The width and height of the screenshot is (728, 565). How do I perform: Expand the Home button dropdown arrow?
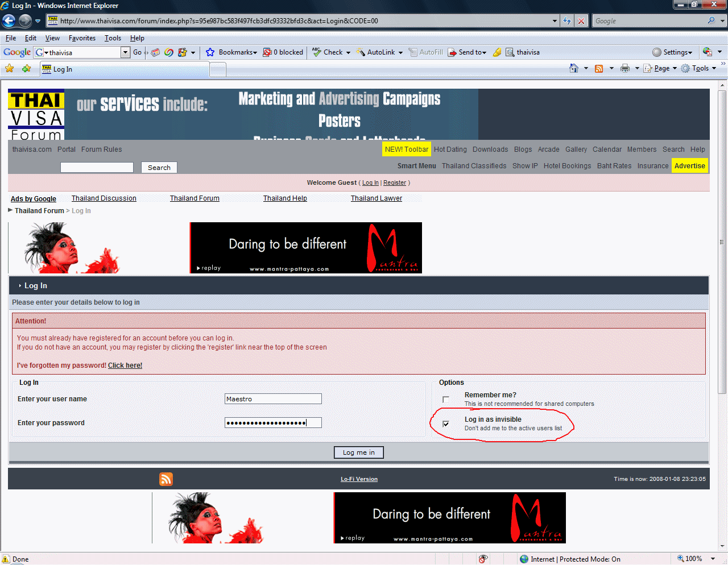coord(586,68)
